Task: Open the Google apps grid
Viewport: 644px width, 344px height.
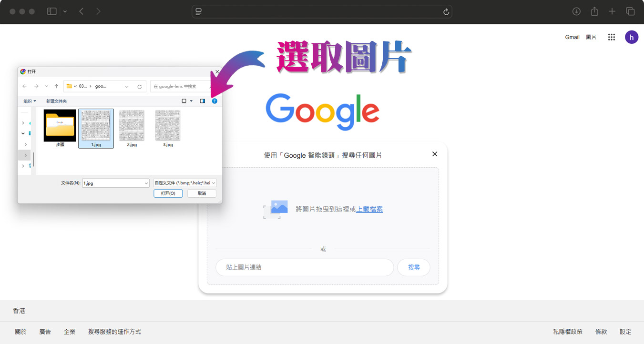Action: click(612, 37)
